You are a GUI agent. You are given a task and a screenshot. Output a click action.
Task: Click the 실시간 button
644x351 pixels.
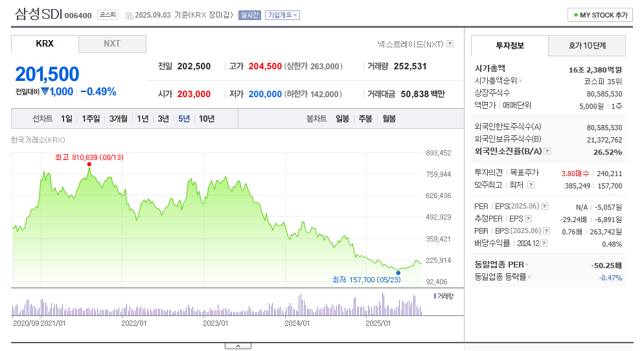point(249,15)
